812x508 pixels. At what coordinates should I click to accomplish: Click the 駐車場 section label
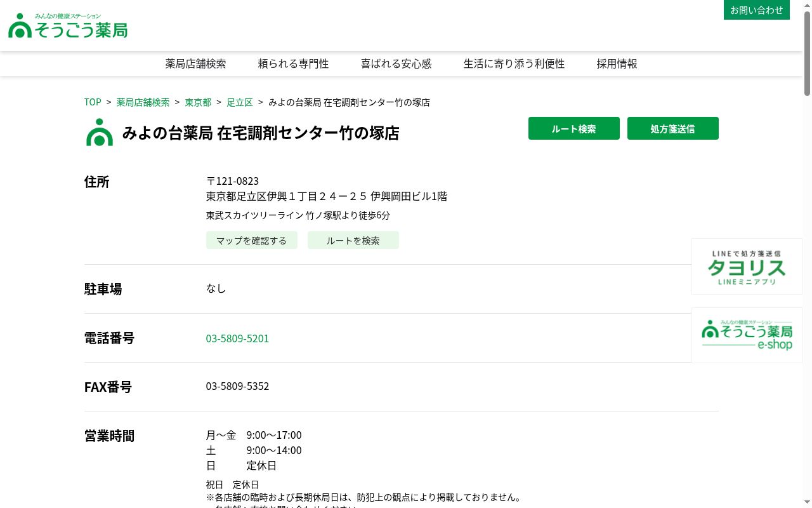pyautogui.click(x=103, y=289)
